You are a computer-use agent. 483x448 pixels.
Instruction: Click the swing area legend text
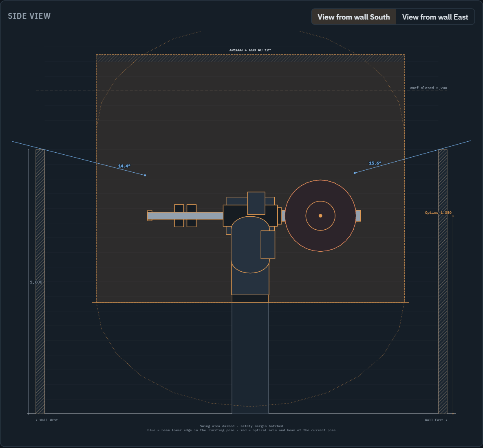pyautogui.click(x=241, y=426)
